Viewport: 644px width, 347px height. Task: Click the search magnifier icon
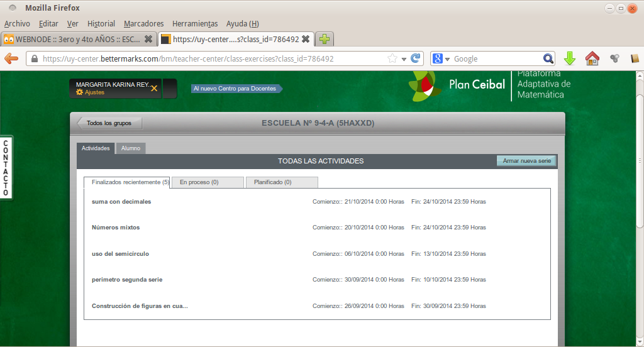(548, 58)
